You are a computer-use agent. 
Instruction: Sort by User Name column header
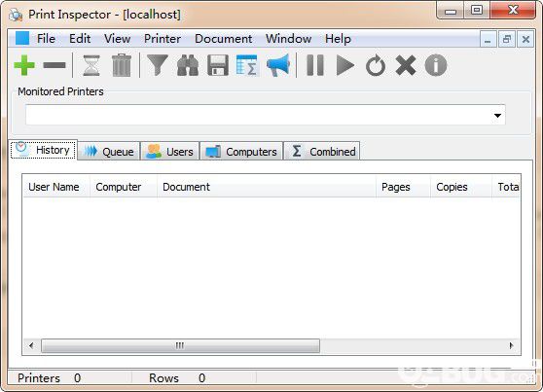pos(56,187)
